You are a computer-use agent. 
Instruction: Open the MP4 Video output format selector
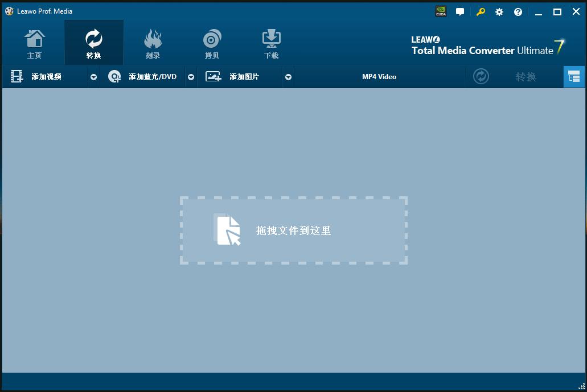click(379, 77)
